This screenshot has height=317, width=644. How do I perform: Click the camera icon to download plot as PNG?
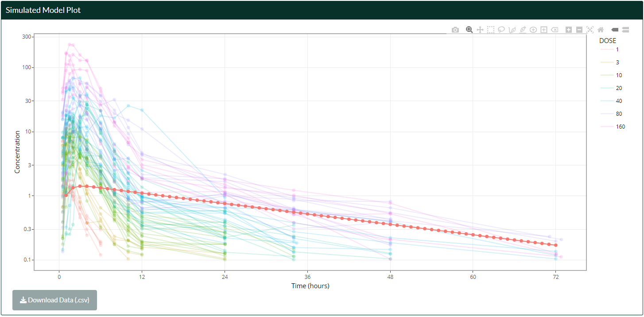click(x=455, y=30)
